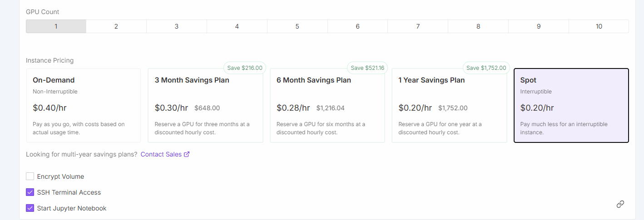Viewport: 644px width, 220px height.
Task: Open the Contact Sales link
Action: click(x=165, y=154)
